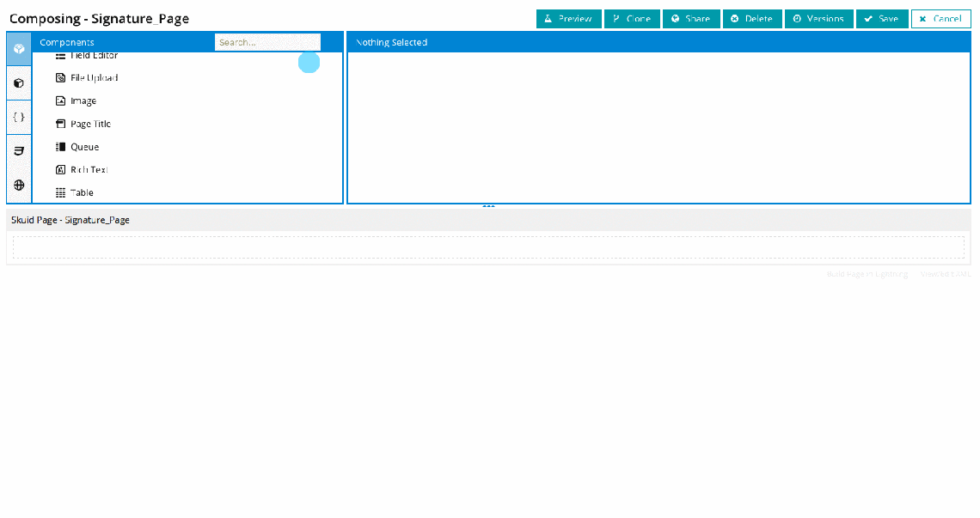980x518 pixels.
Task: Click the Queue component icon
Action: click(x=60, y=146)
